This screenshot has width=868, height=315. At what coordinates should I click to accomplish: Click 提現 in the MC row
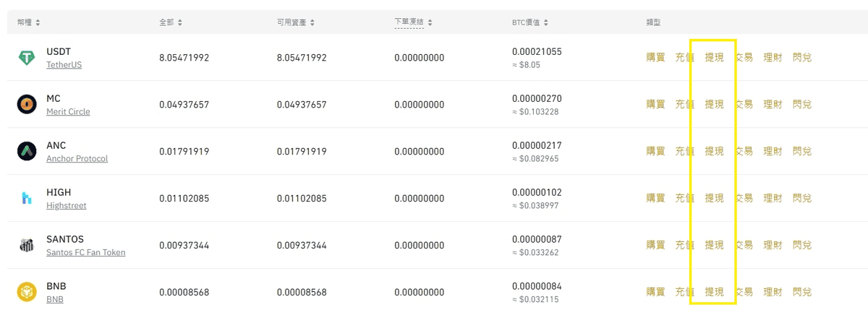click(714, 105)
